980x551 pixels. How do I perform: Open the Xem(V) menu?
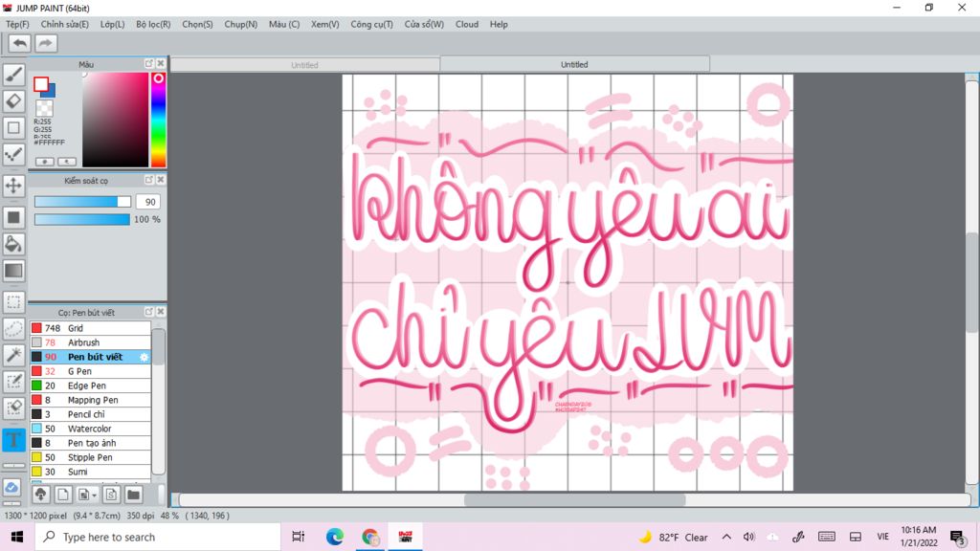[325, 24]
